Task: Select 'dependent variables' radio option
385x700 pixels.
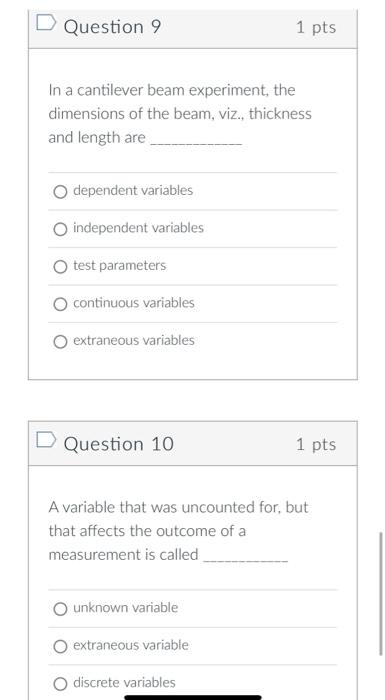Action: [60, 192]
